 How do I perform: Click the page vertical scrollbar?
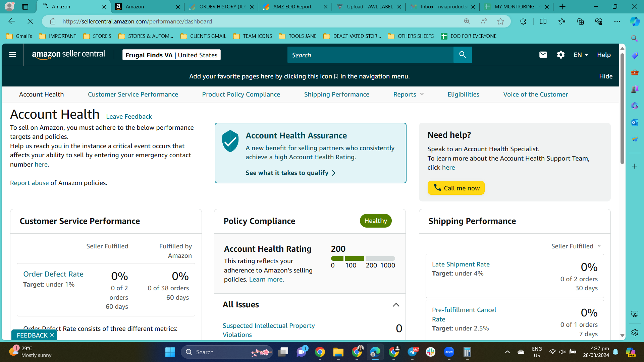point(622,109)
